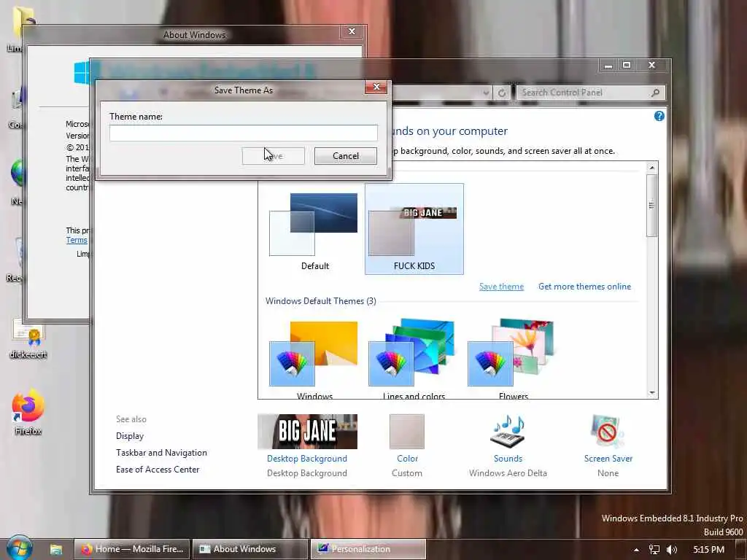Close the About Windows window

pos(352,31)
